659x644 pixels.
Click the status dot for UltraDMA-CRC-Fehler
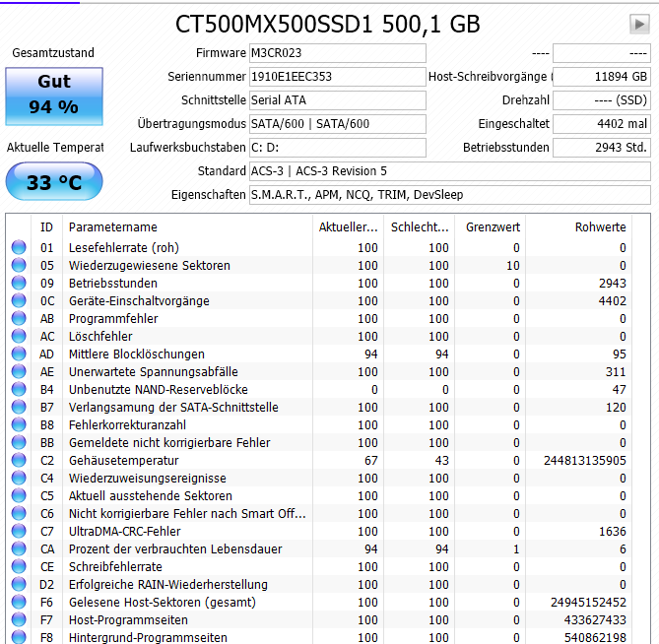[x=19, y=531]
